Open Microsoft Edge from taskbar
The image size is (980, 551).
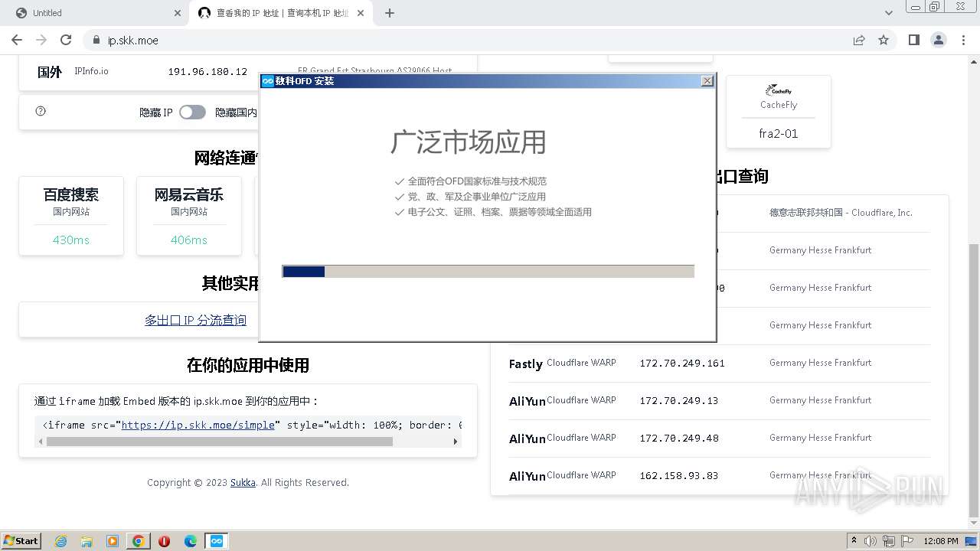[x=191, y=541]
